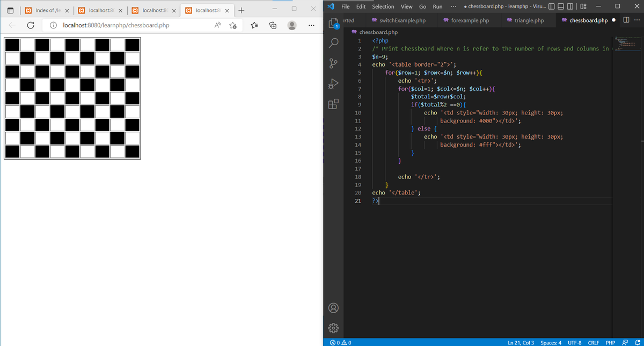Expand hidden VS Code menu items (ellipsis)
The width and height of the screenshot is (644, 346).
click(x=454, y=6)
